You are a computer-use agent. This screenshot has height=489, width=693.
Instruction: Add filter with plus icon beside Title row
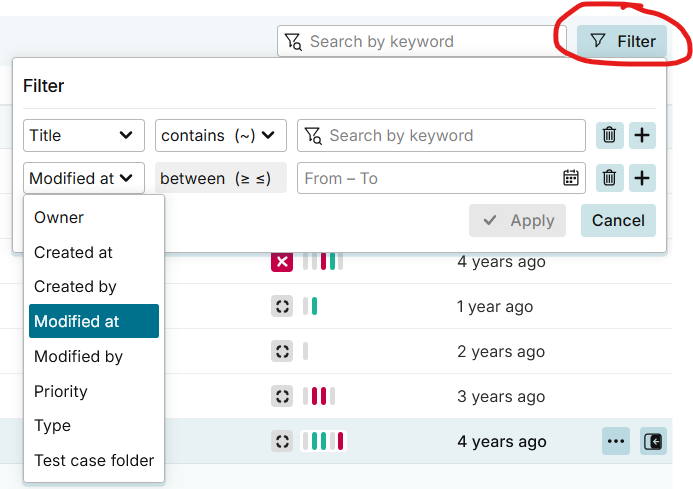point(642,136)
